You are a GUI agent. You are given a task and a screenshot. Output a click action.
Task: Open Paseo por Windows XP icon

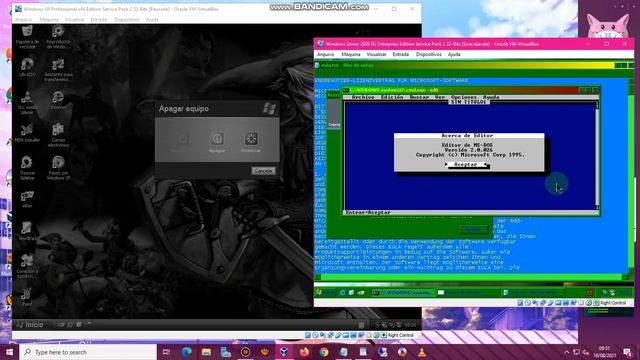click(58, 167)
